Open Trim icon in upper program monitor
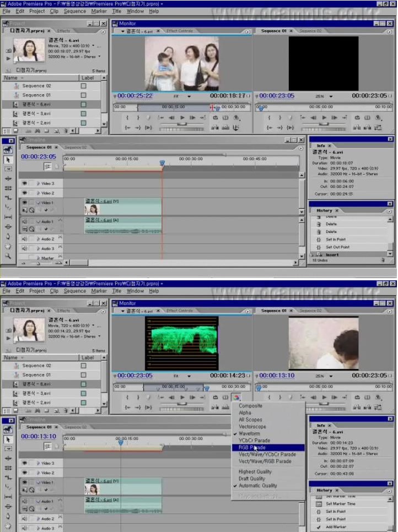398x532 pixels. (378, 128)
